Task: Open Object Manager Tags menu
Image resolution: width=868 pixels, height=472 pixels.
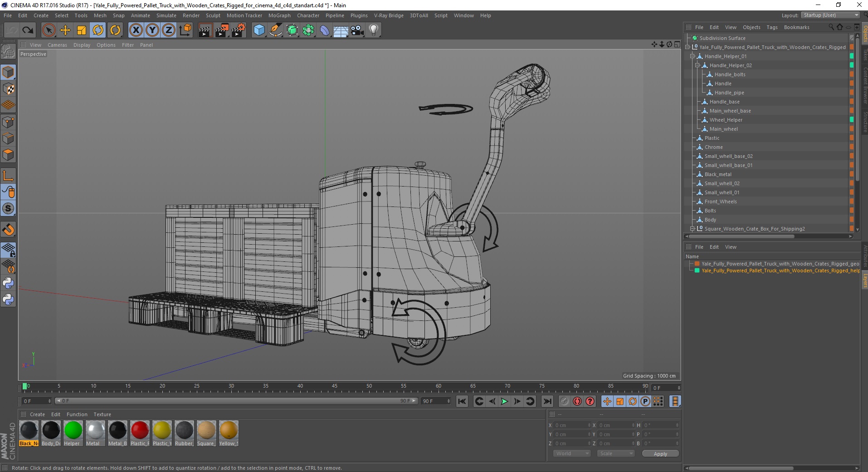Action: pyautogui.click(x=772, y=27)
